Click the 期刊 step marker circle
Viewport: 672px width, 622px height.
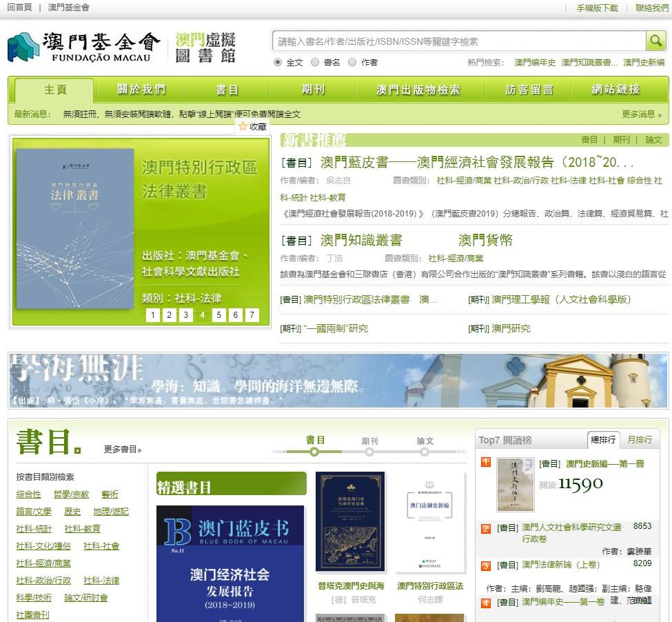pyautogui.click(x=369, y=452)
